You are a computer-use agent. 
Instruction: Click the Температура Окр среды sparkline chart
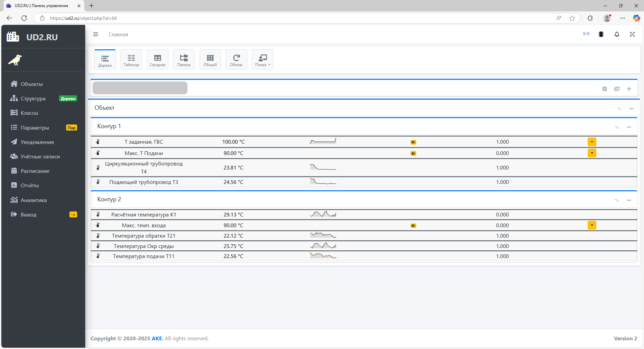pyautogui.click(x=323, y=246)
